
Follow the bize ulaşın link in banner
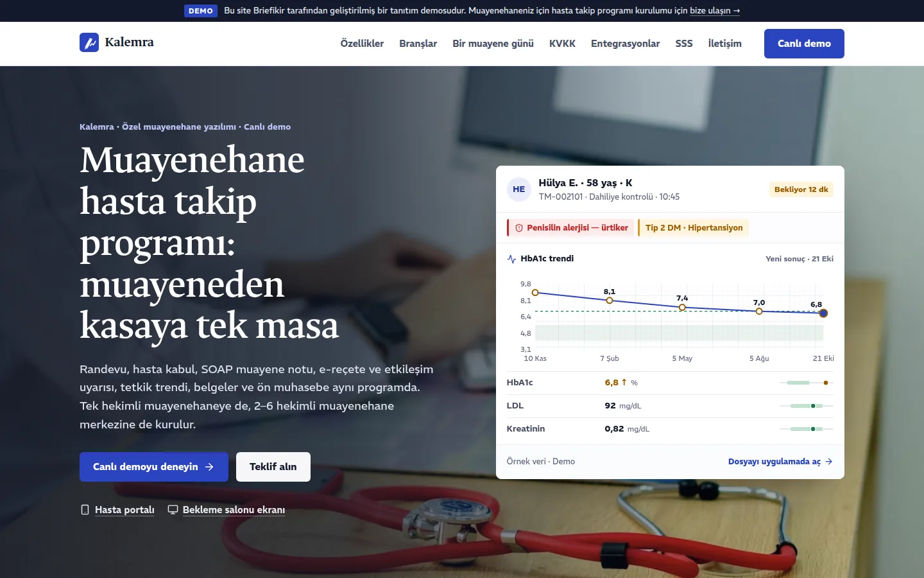(715, 11)
